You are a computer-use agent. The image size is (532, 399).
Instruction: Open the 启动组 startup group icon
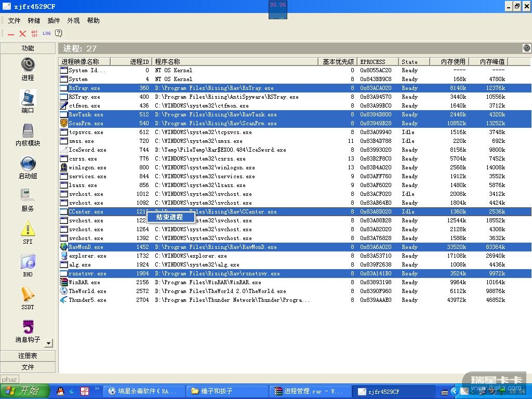28,164
